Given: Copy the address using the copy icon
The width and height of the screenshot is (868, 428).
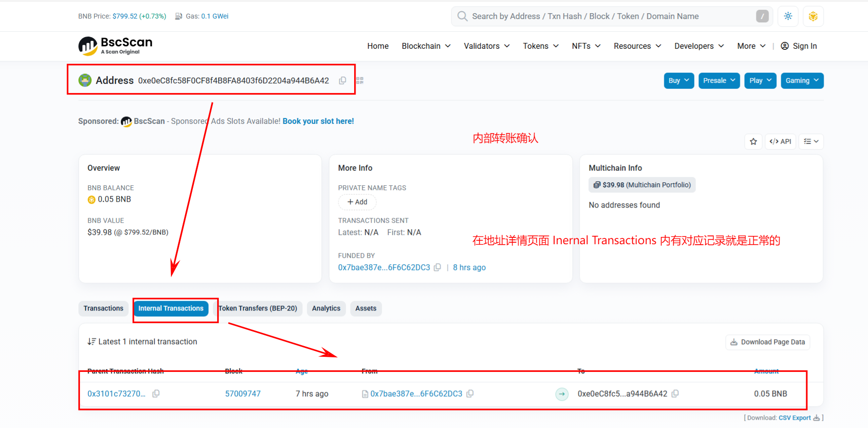Looking at the screenshot, I should (x=342, y=80).
